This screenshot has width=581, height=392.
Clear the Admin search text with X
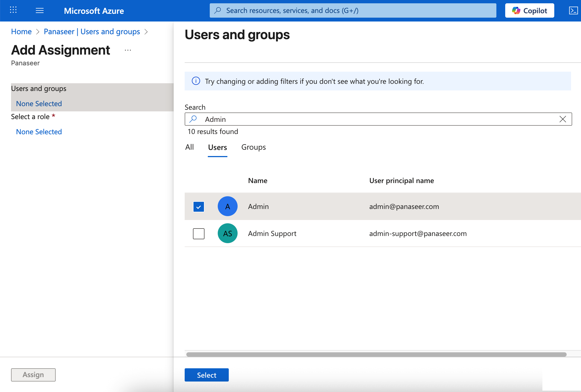click(563, 119)
